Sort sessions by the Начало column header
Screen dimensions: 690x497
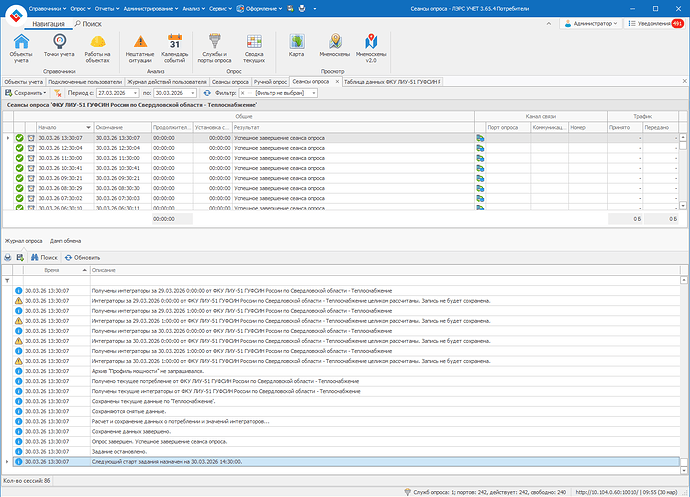click(x=64, y=127)
